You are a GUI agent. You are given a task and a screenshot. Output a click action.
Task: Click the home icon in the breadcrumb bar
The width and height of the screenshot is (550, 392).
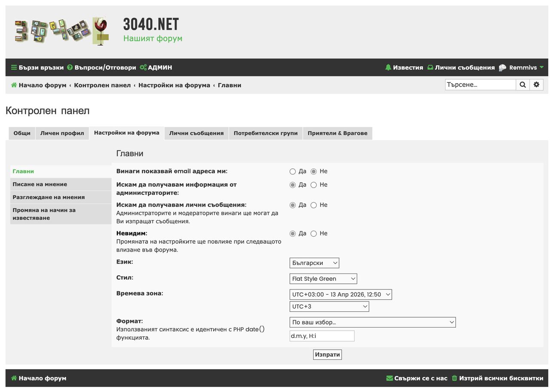[x=14, y=85]
